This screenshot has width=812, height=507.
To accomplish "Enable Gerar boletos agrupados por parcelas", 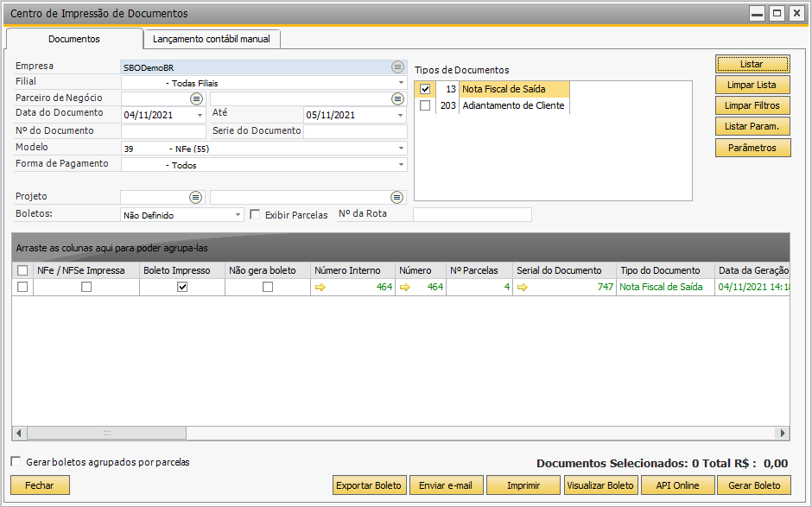I will click(16, 461).
